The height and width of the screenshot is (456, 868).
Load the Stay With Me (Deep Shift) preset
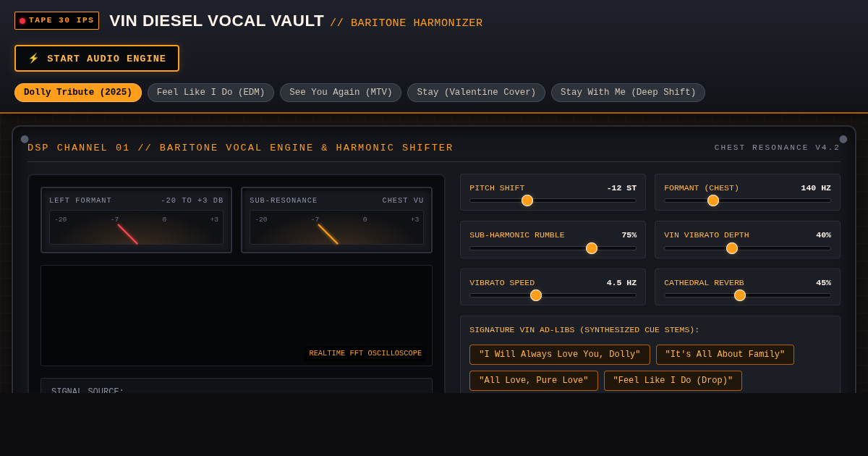628,93
